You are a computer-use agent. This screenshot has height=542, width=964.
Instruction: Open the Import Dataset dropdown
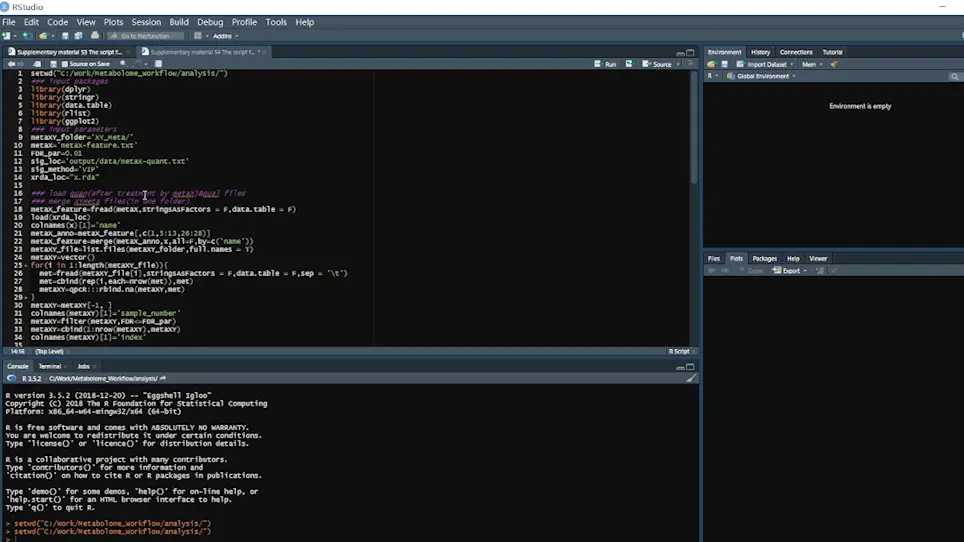click(765, 64)
